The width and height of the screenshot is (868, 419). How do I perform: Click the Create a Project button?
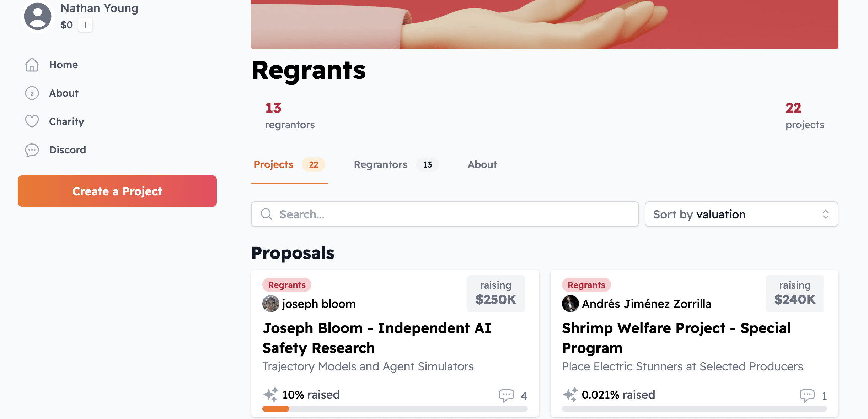pyautogui.click(x=117, y=191)
